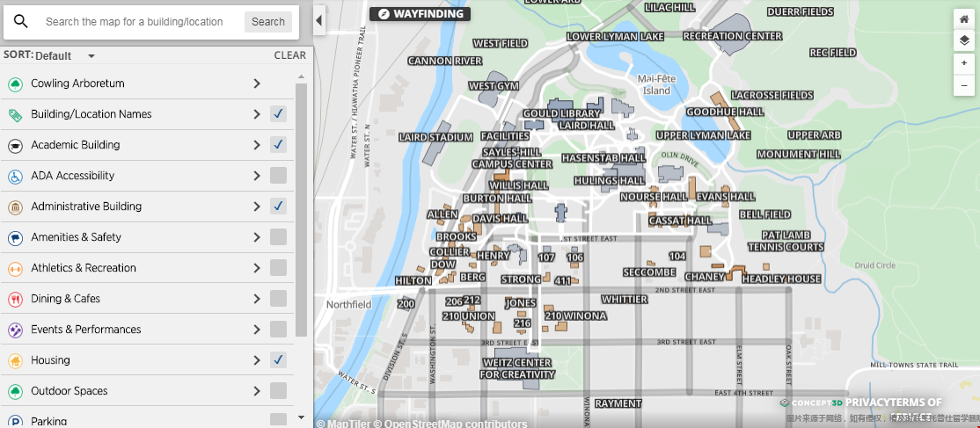The height and width of the screenshot is (428, 980).
Task: Expand the Cowling Arboretum category
Action: point(257,83)
